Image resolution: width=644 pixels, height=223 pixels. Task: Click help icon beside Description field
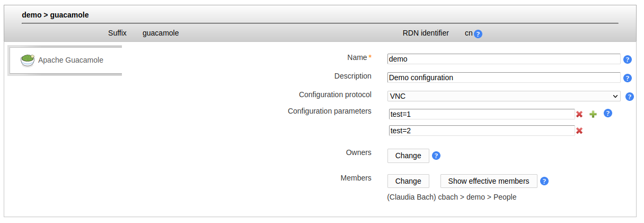[628, 78]
